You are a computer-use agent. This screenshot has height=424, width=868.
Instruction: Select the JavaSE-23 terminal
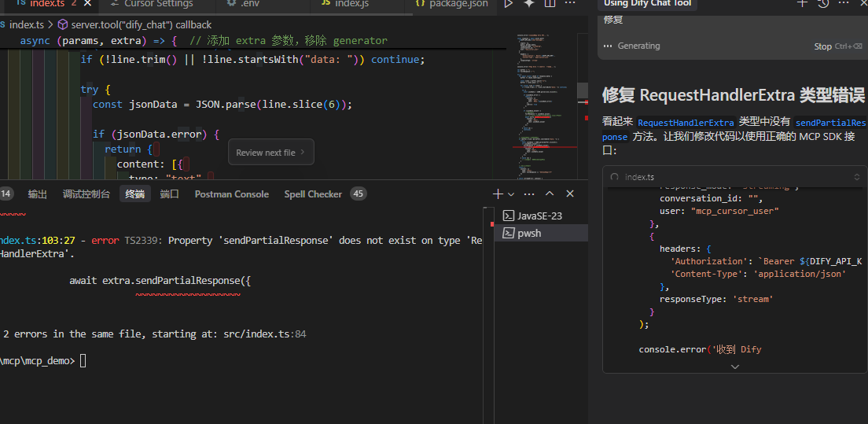pos(540,216)
